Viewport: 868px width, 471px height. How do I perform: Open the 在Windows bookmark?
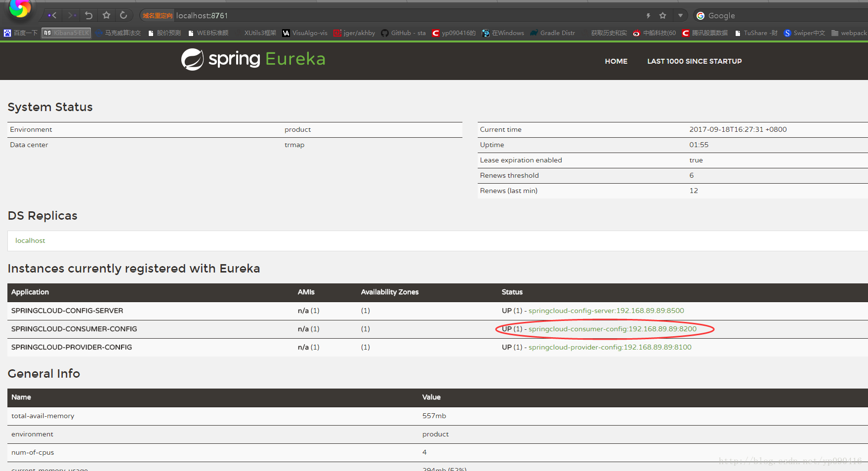(x=503, y=33)
